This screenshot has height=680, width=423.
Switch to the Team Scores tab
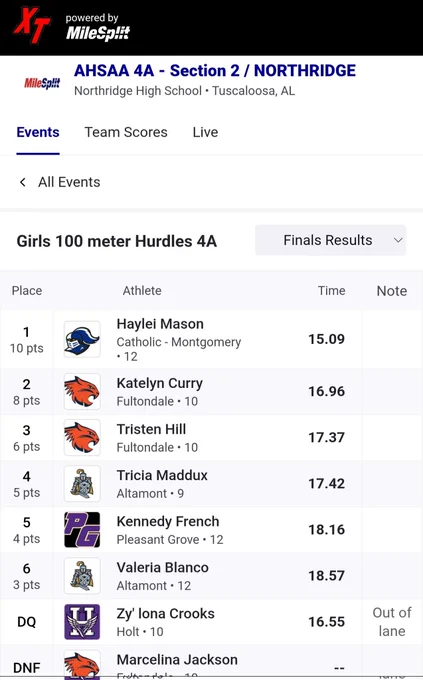pyautogui.click(x=126, y=132)
